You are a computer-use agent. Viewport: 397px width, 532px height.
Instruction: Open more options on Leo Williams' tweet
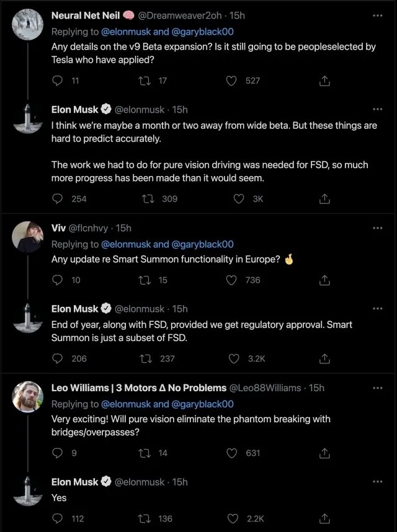tap(378, 388)
